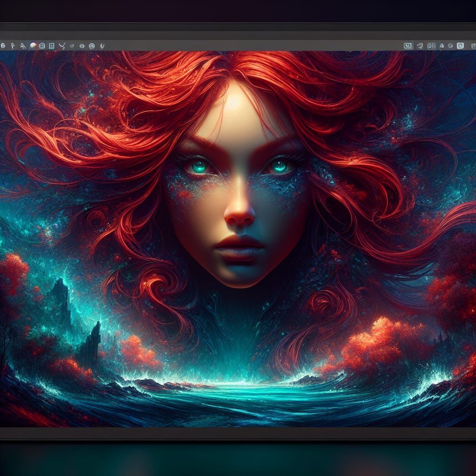
Task: Select the Y-shaped vector tool
Action: tap(61, 45)
